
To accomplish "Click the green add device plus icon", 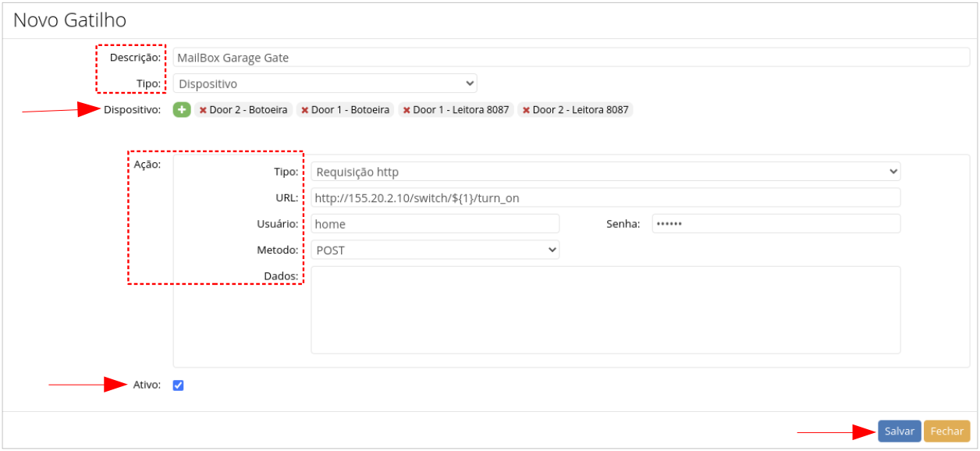I will point(182,110).
